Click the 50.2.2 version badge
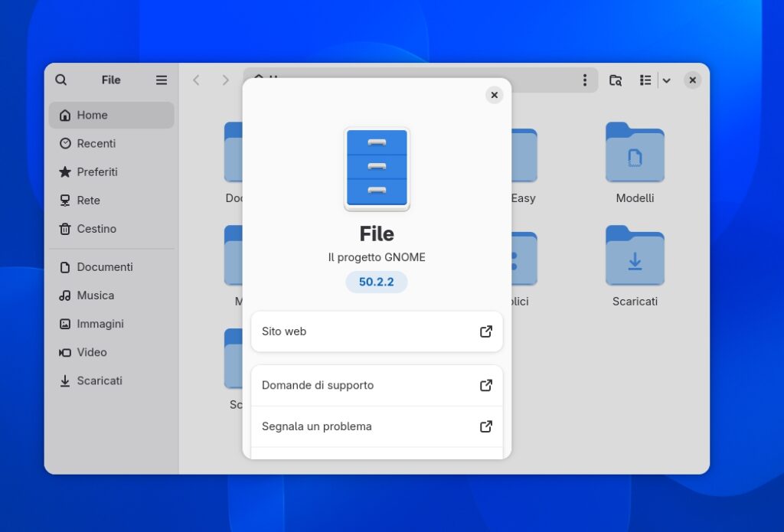Viewport: 784px width, 532px height. (x=377, y=282)
